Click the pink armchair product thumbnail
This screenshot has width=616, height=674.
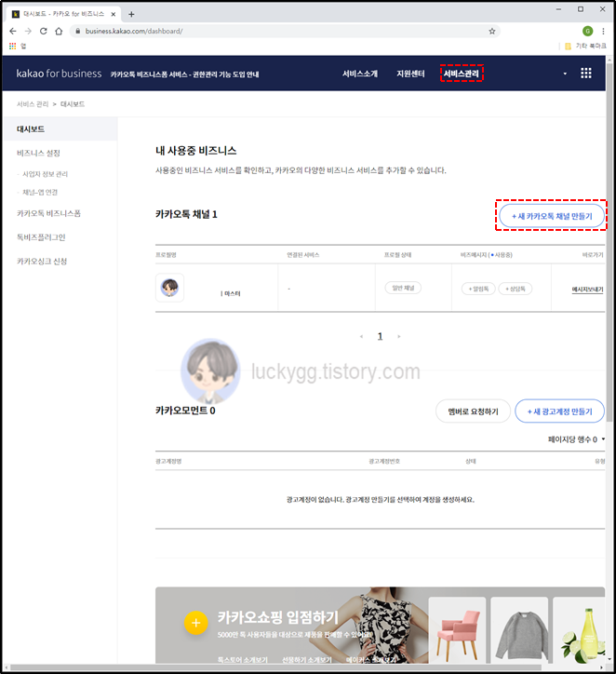pyautogui.click(x=458, y=629)
